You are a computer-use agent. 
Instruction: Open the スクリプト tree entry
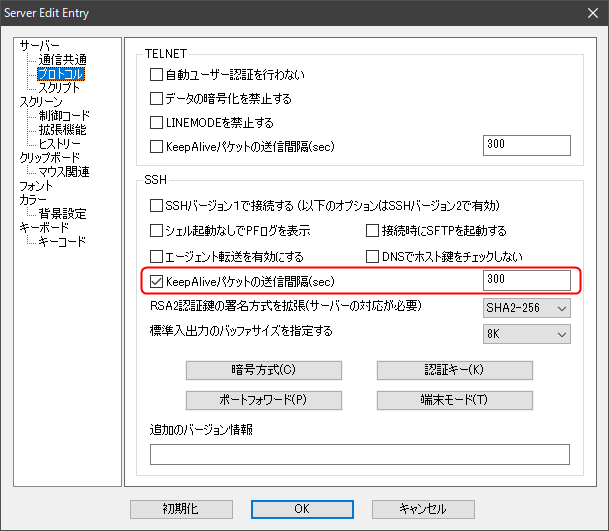59,88
